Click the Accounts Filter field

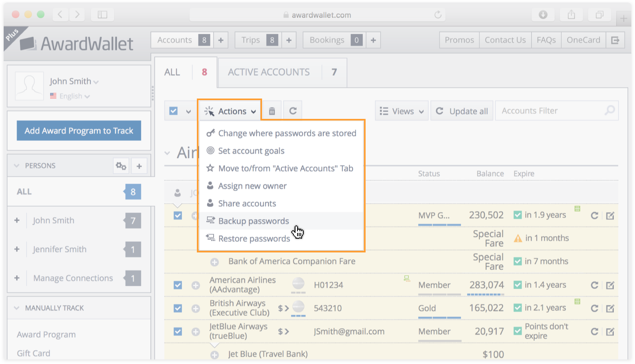point(557,111)
